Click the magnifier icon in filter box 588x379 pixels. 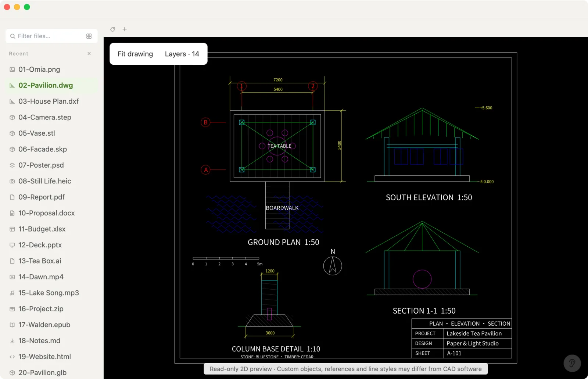(x=12, y=36)
